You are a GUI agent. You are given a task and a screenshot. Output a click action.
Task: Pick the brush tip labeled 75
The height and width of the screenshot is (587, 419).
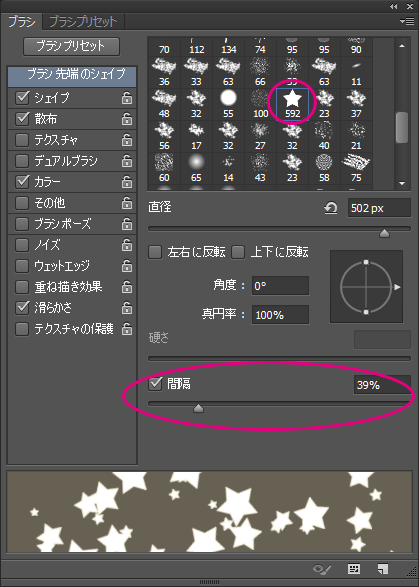356,168
